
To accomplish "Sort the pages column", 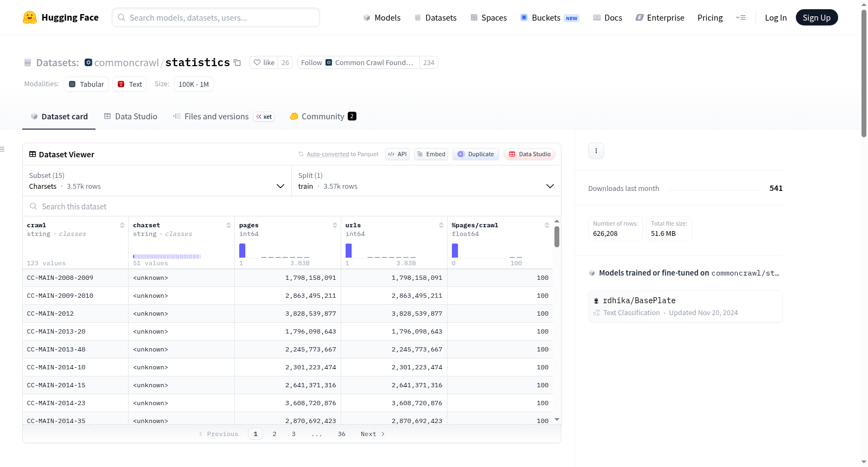I will coord(335,225).
